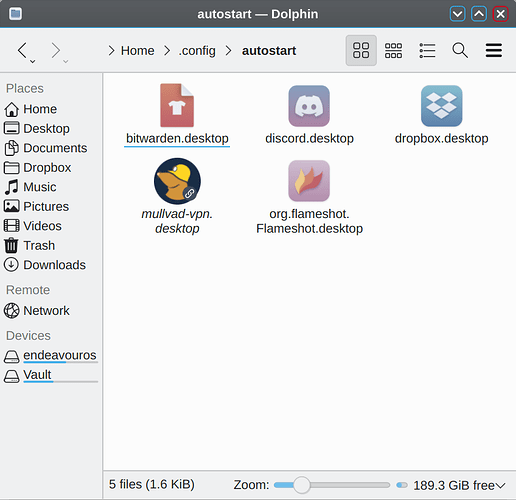
Task: Go back with the left arrow
Action: coord(22,51)
